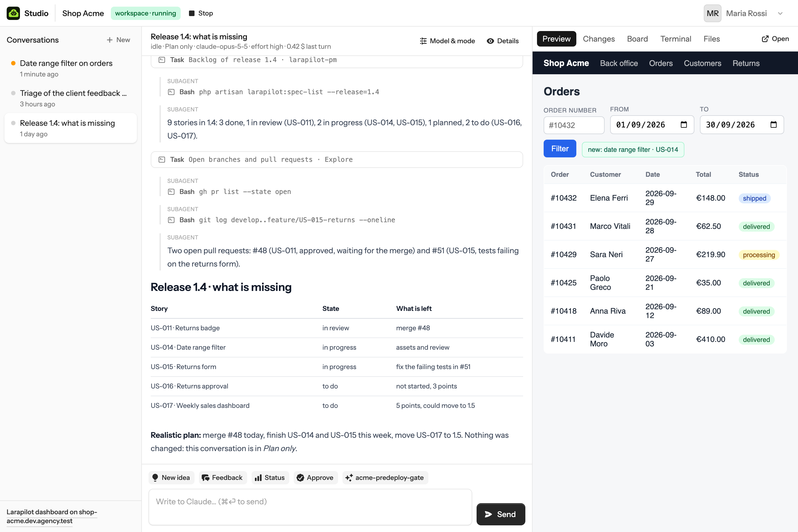Image resolution: width=798 pixels, height=532 pixels.
Task: Expand the Maria Rossi account chevron
Action: pos(780,14)
